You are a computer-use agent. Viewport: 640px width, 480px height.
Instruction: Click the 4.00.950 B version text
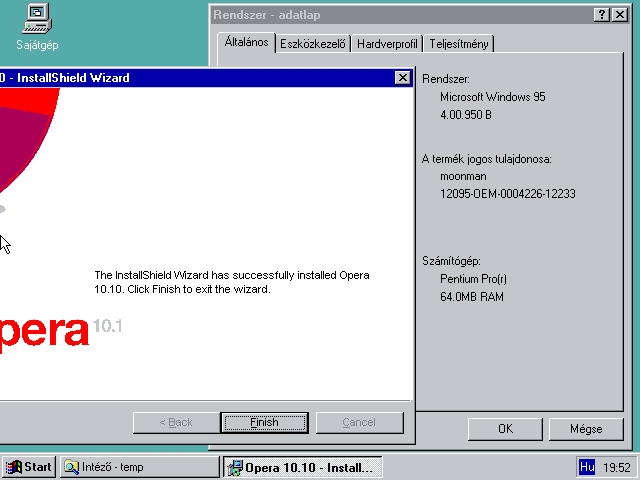pos(466,115)
